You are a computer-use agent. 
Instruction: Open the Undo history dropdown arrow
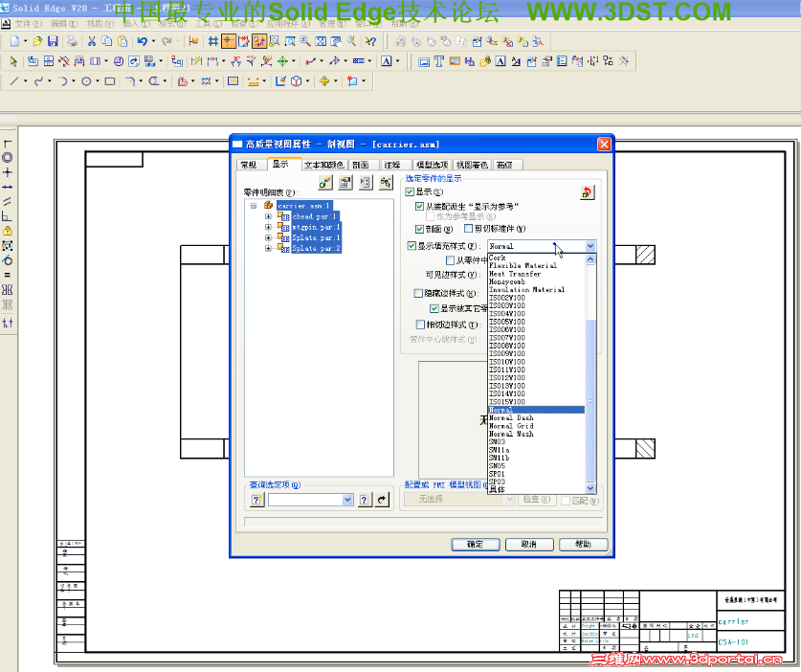[x=153, y=41]
